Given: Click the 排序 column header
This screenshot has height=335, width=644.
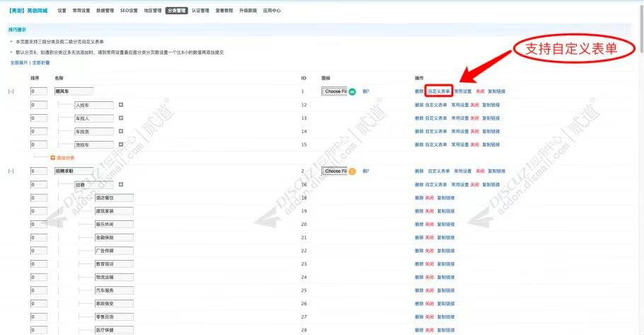Looking at the screenshot, I should tap(35, 78).
